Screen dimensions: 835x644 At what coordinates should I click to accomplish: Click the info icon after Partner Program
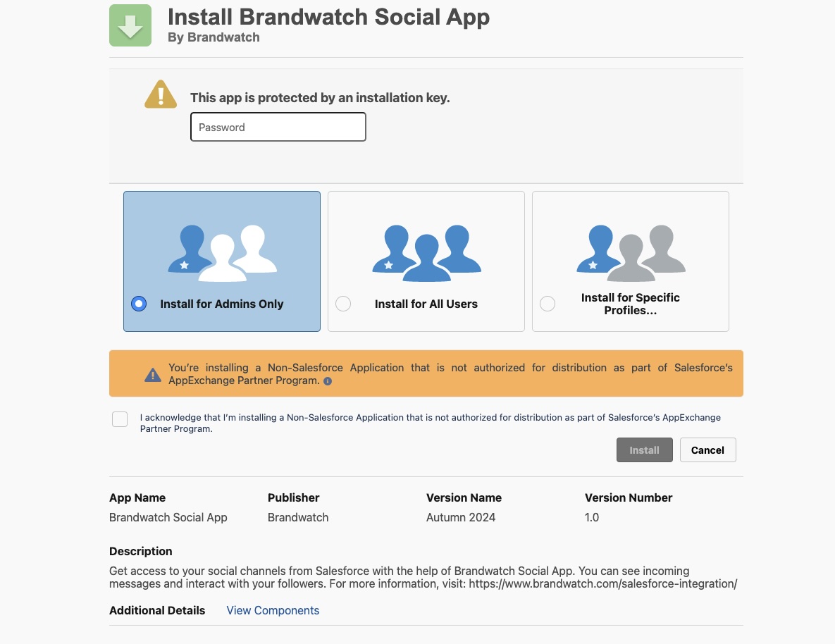328,381
